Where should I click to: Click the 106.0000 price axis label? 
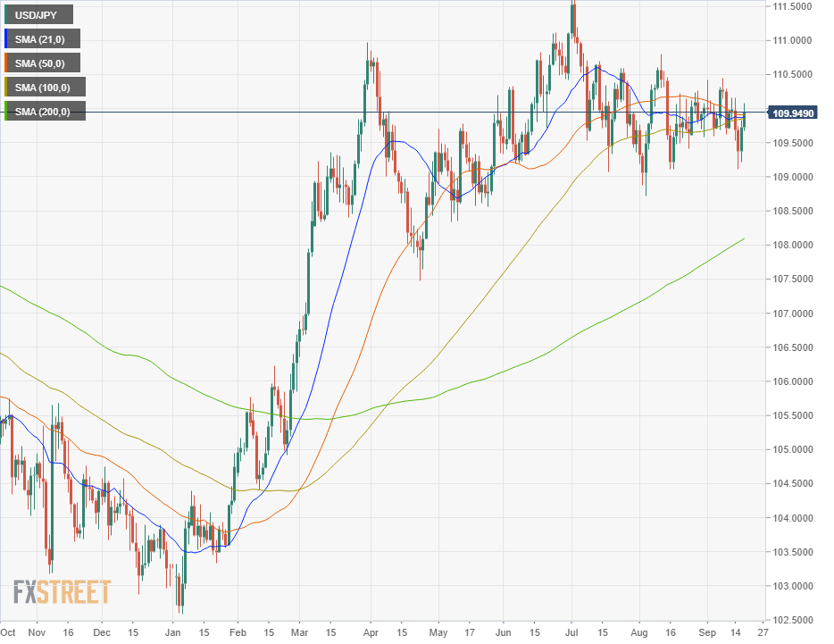(792, 381)
